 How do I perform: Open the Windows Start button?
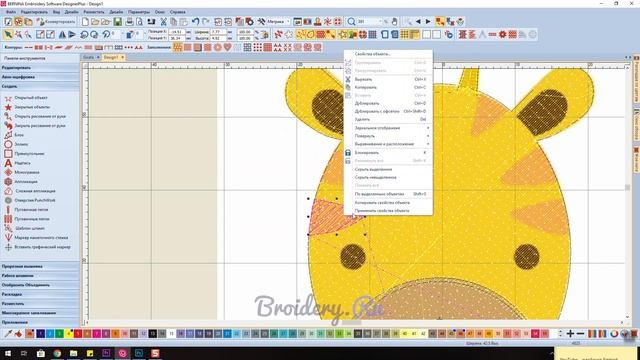[8, 353]
